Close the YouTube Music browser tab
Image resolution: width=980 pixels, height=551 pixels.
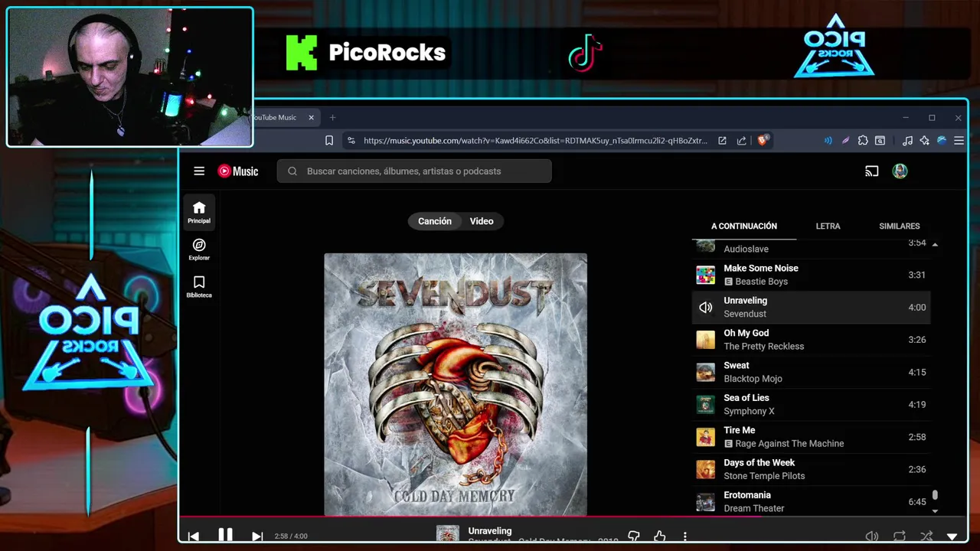click(311, 118)
